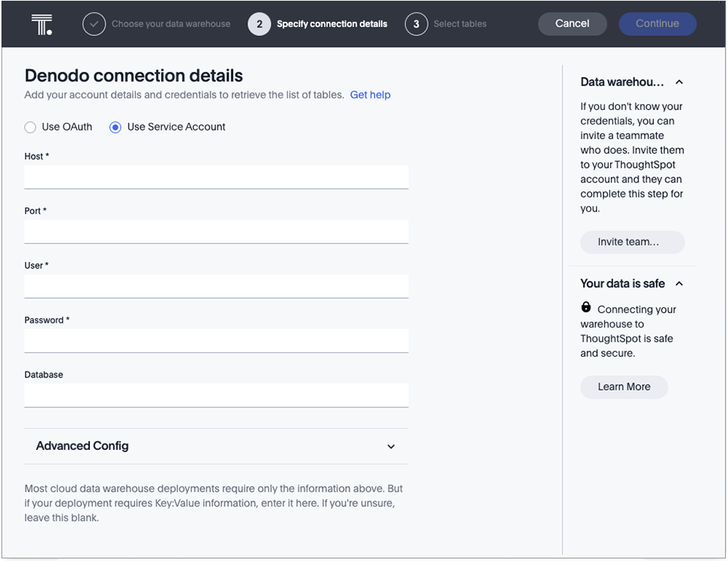Image resolution: width=728 pixels, height=565 pixels.
Task: Click the step 1 checkmark circle icon
Action: (x=94, y=24)
